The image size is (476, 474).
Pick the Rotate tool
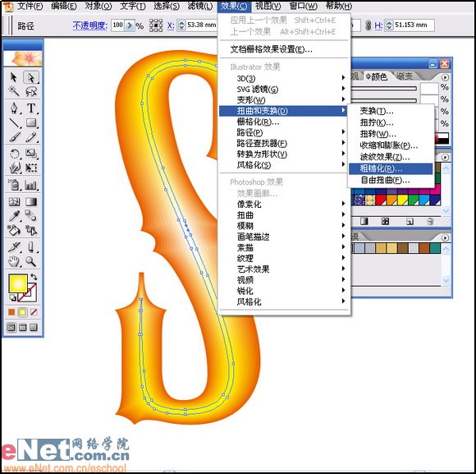pos(14,153)
